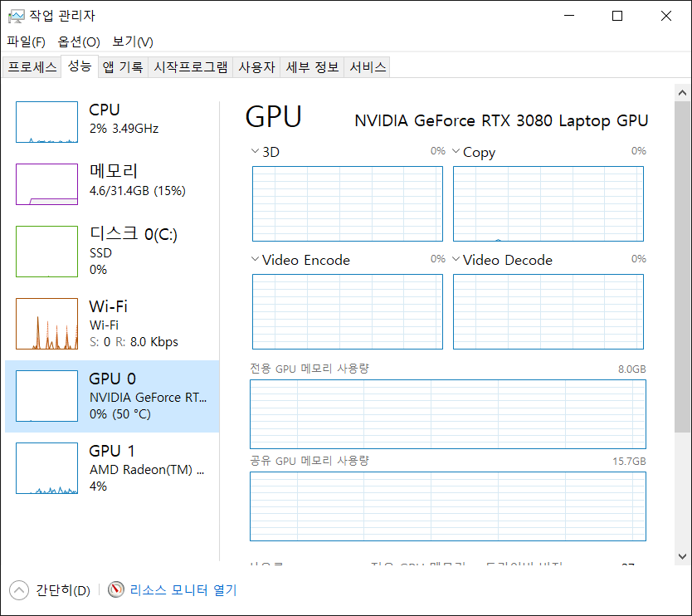The image size is (692, 616).
Task: Open the 옵션(O) menu
Action: 79,42
